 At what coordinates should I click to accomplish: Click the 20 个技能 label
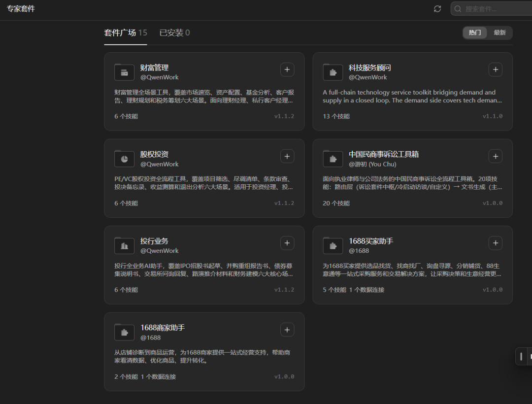tap(336, 203)
